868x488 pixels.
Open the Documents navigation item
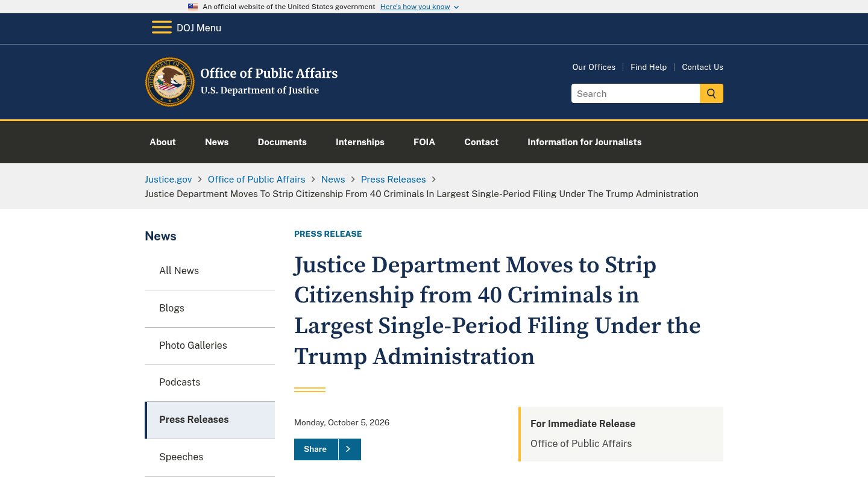(x=282, y=142)
